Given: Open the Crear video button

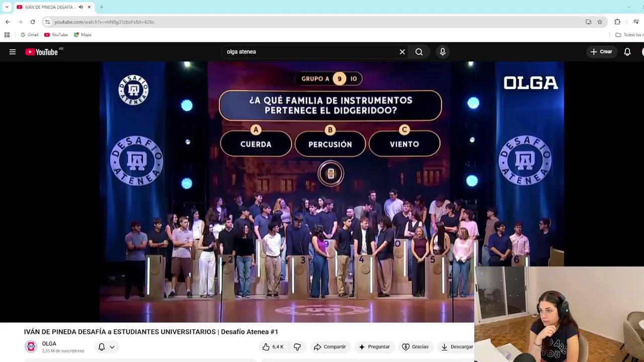Looking at the screenshot, I should coord(601,52).
